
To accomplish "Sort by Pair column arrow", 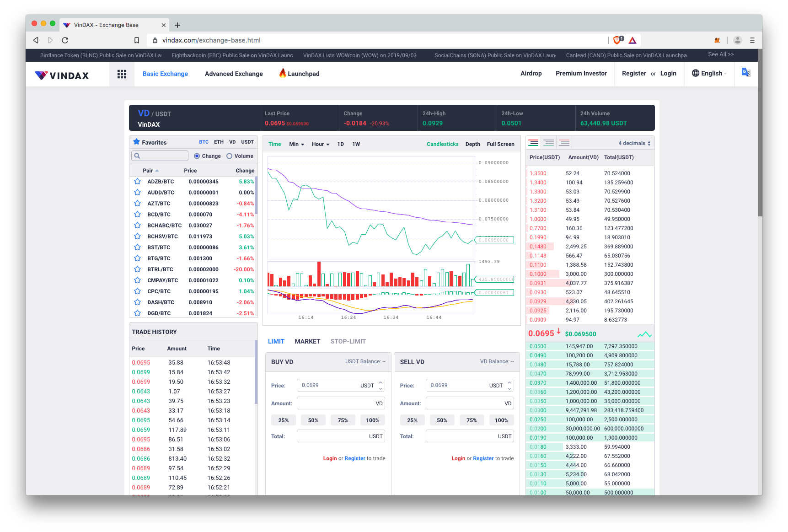I will [x=157, y=171].
